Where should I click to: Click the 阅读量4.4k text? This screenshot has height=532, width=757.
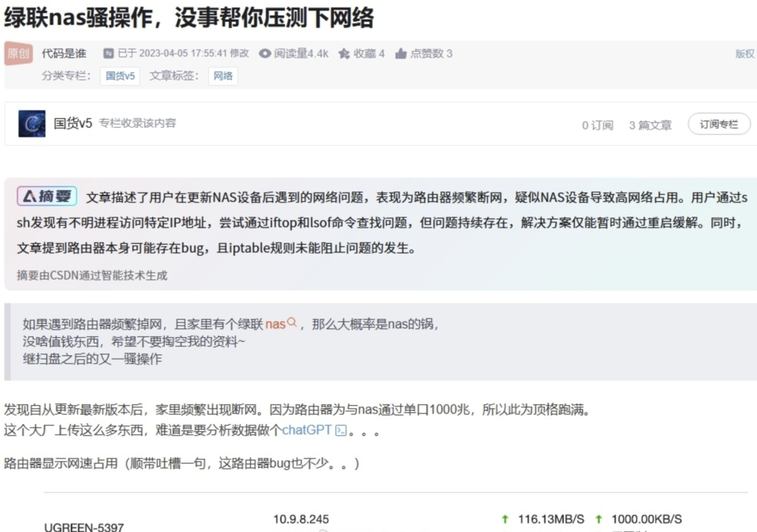coord(301,53)
